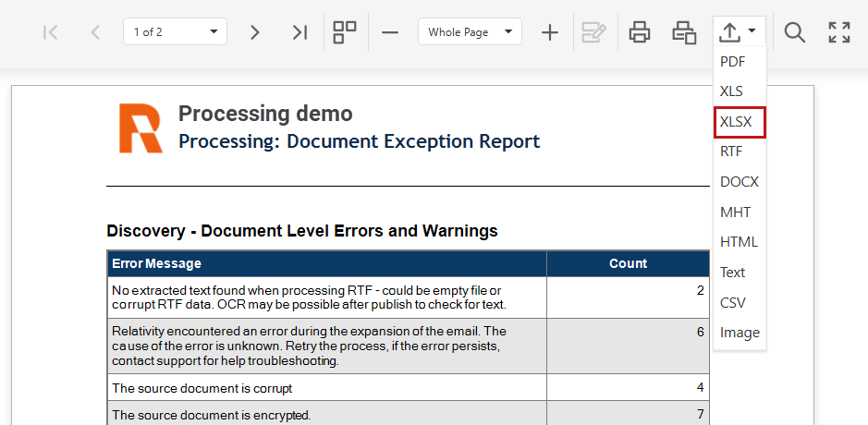Export the report as DOCX
This screenshot has width=868, height=425.
(740, 181)
